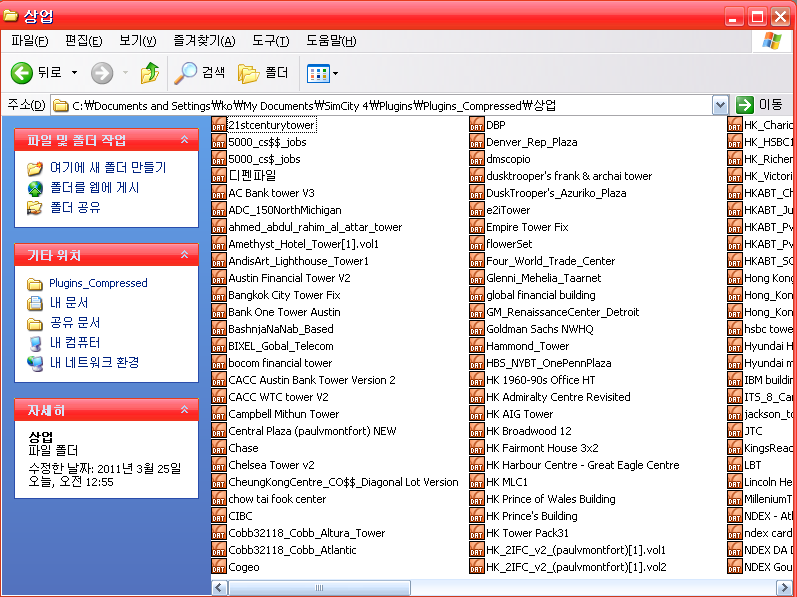Viewport: 797px width, 597px height.
Task: Toggle the Folders (폴더) pane
Action: 263,73
